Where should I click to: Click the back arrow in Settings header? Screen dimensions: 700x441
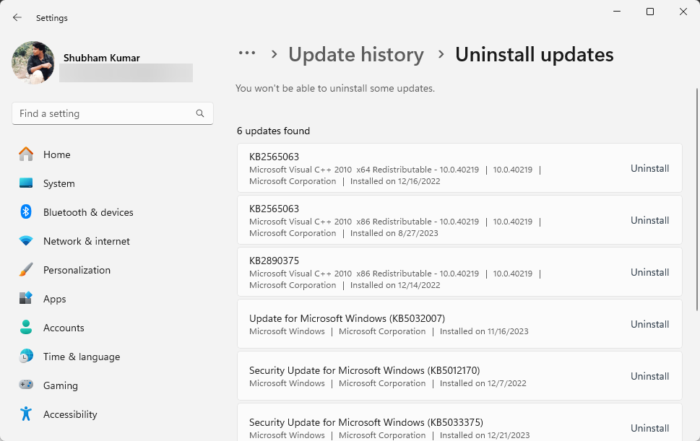pos(17,18)
